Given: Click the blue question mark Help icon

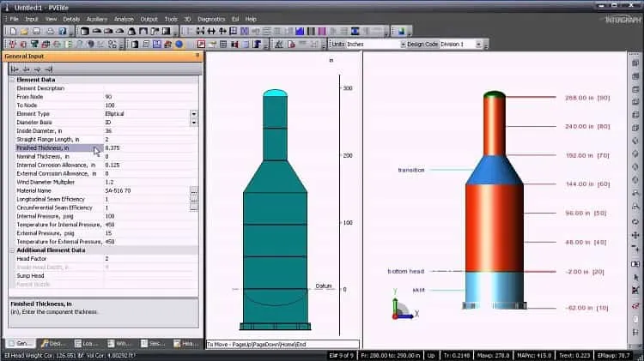Looking at the screenshot, I should [62, 31].
